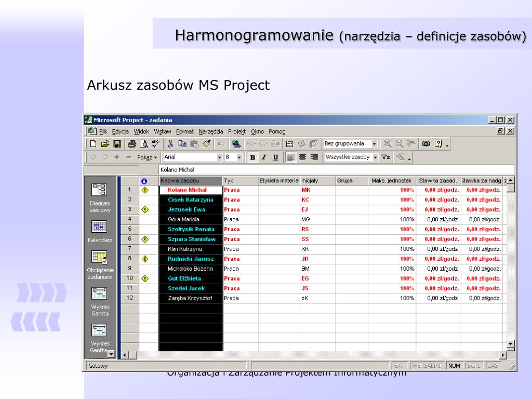Open the Help question mark icon

pyautogui.click(x=438, y=144)
